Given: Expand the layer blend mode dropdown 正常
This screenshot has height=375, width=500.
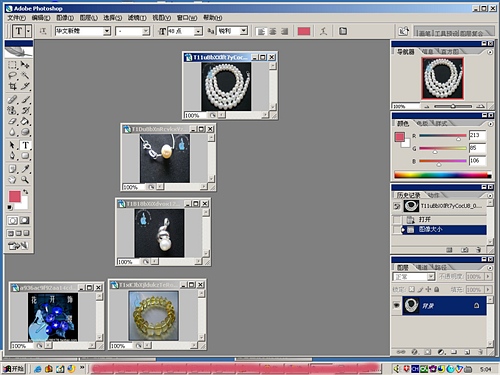Looking at the screenshot, I should click(414, 277).
